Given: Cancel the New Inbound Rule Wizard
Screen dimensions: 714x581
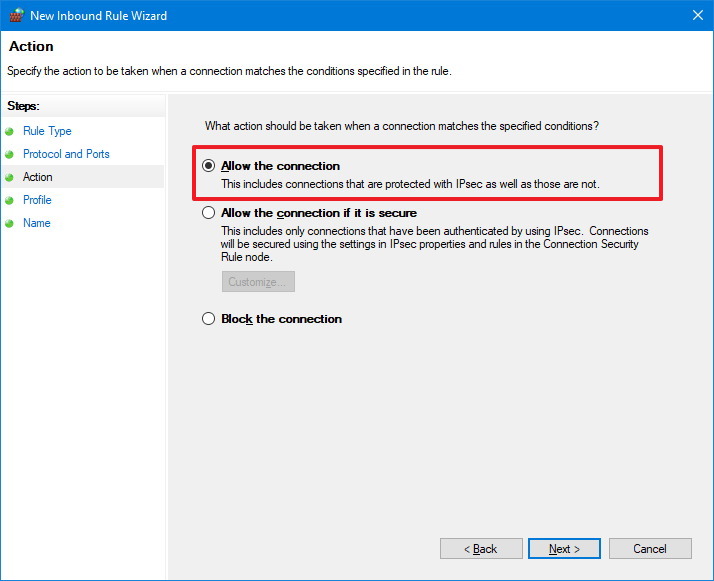Looking at the screenshot, I should tap(650, 549).
